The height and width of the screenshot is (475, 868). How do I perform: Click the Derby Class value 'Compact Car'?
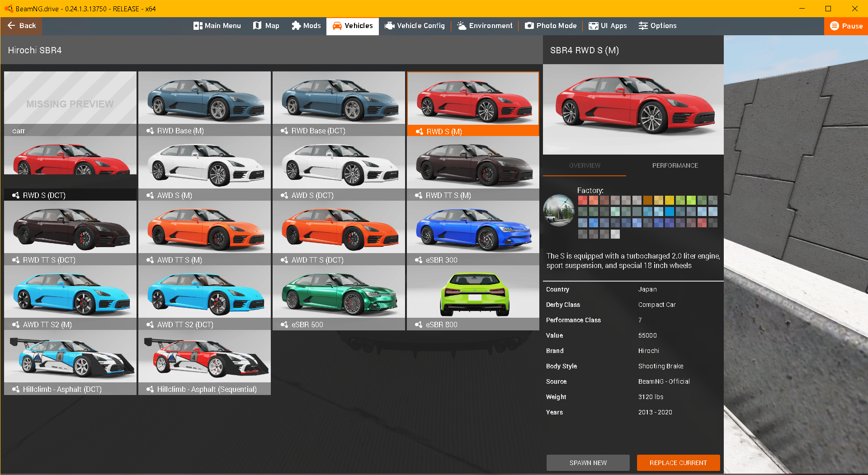657,305
